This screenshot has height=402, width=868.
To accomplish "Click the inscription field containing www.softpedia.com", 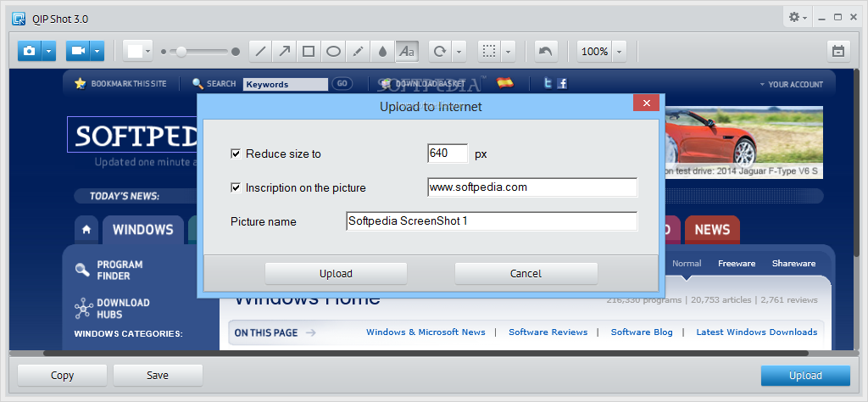I will (532, 187).
